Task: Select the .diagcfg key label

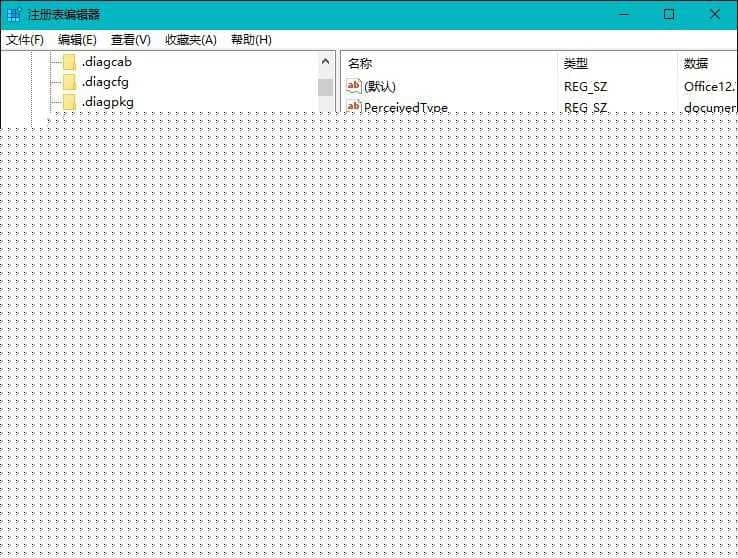Action: click(105, 82)
